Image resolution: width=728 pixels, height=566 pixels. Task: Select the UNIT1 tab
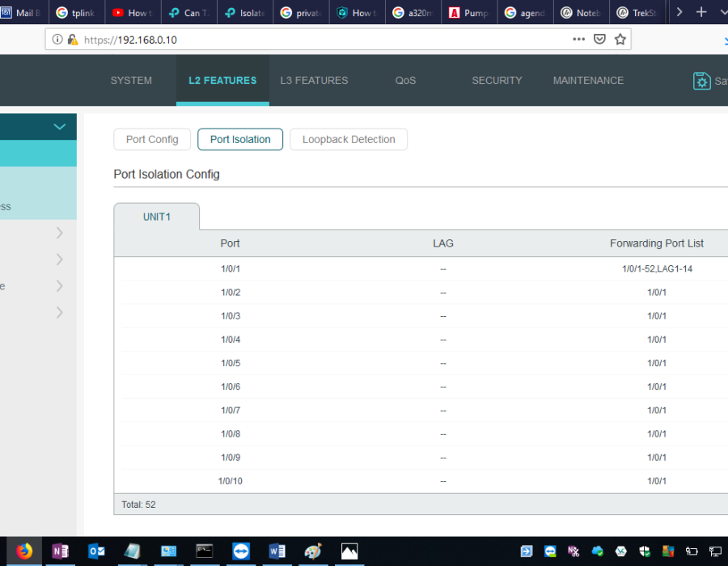click(156, 217)
